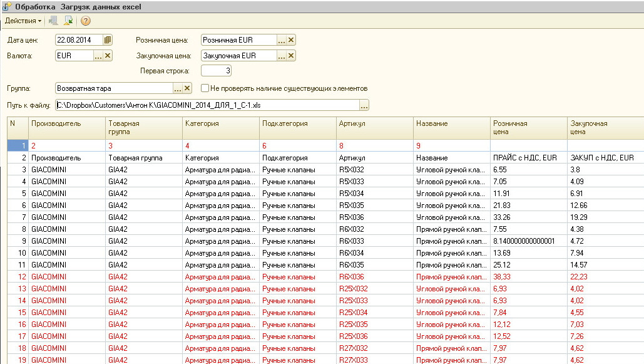Viewport: 644px width, 364px height.
Task: Open the calendar picker for Дата цен
Action: [108, 40]
